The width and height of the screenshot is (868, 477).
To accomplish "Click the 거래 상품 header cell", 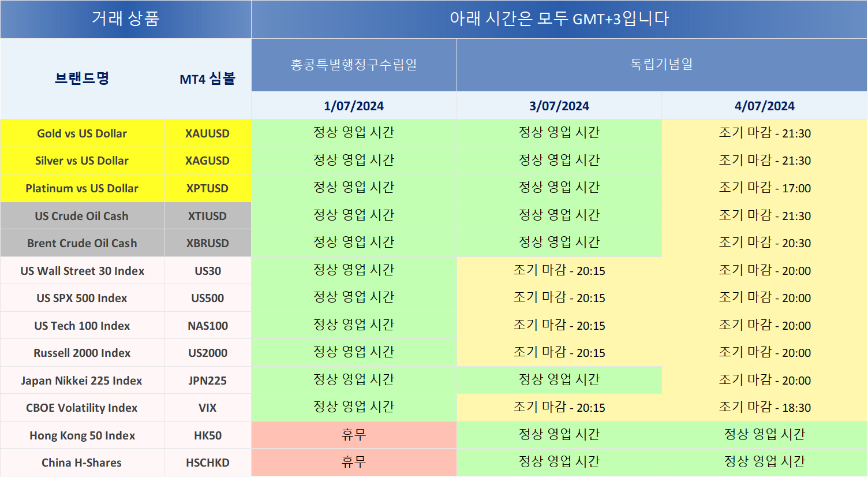I will pos(125,19).
